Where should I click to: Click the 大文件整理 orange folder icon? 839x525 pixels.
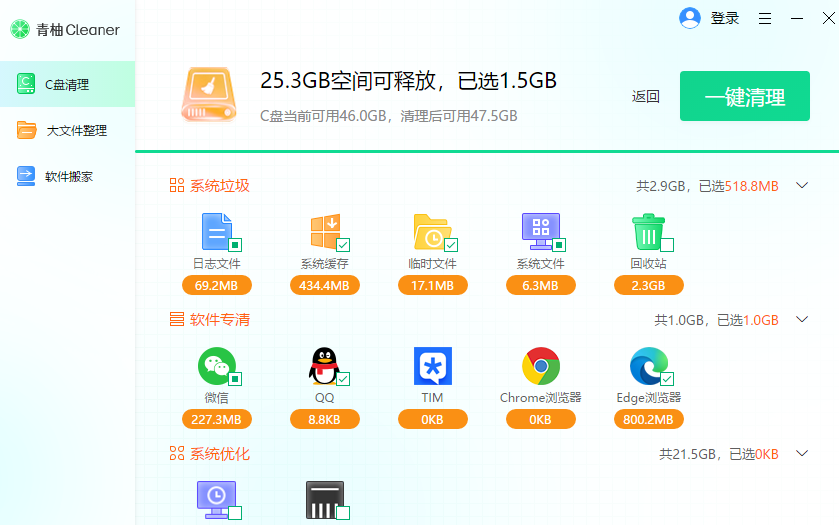[26, 130]
